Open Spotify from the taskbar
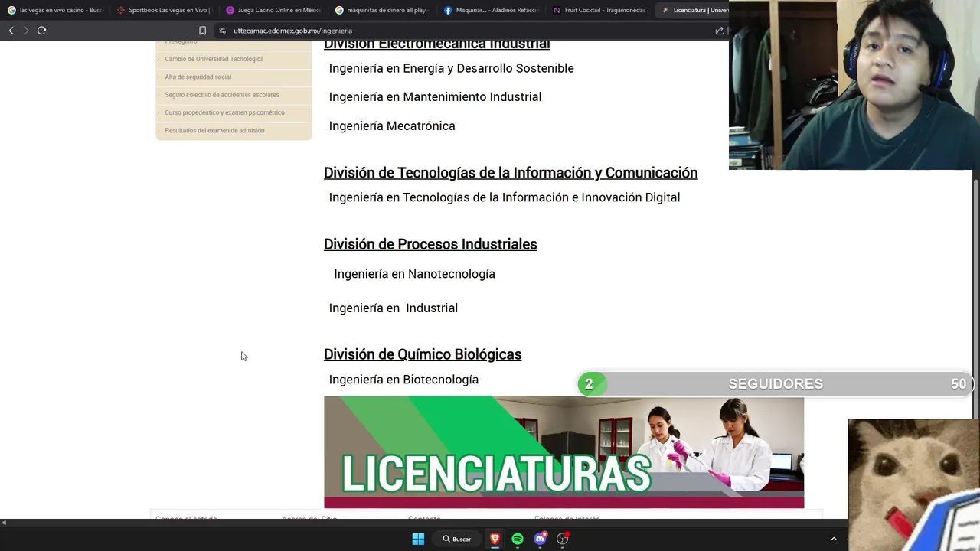 (x=518, y=539)
